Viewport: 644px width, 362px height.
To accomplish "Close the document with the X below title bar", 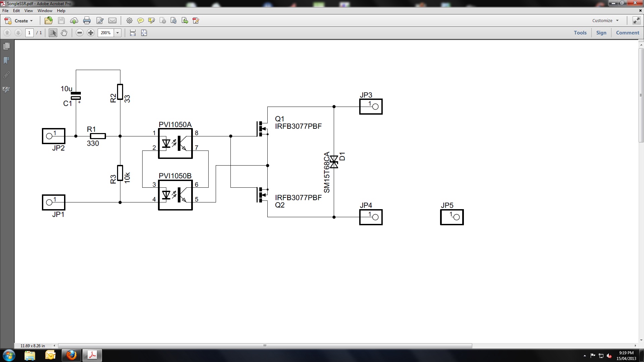I will pos(640,11).
